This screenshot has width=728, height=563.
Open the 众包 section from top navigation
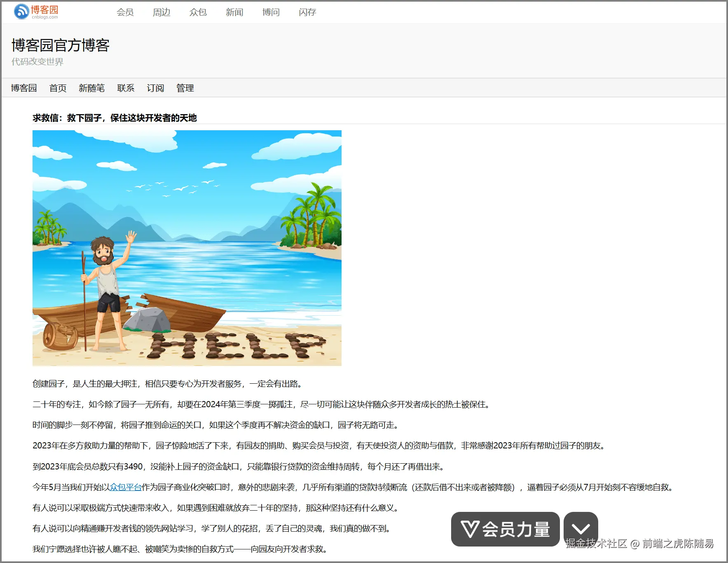tap(198, 12)
